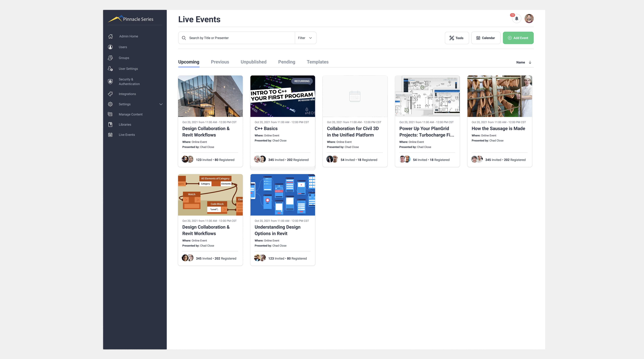Open the C++ Basics event title
The image size is (644, 359).
266,128
